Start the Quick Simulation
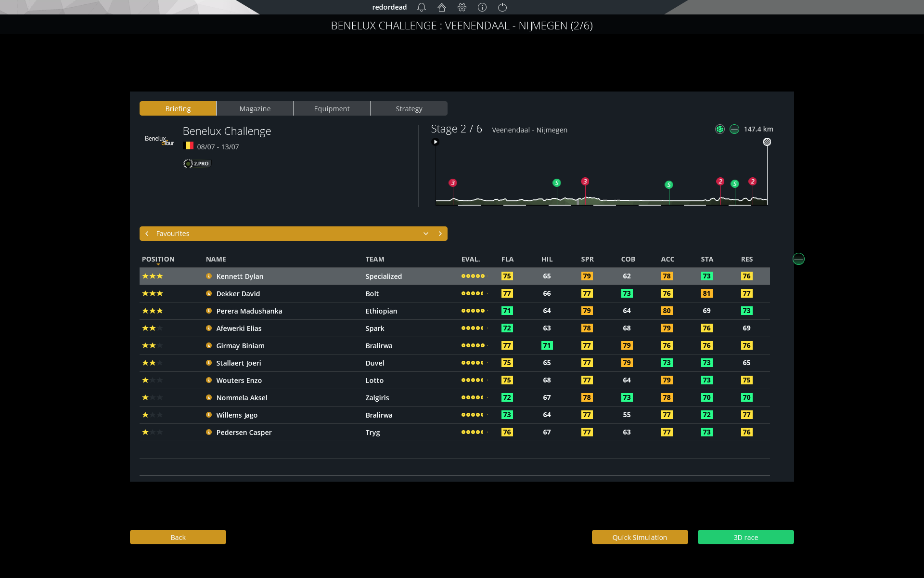The height and width of the screenshot is (578, 924). click(640, 537)
